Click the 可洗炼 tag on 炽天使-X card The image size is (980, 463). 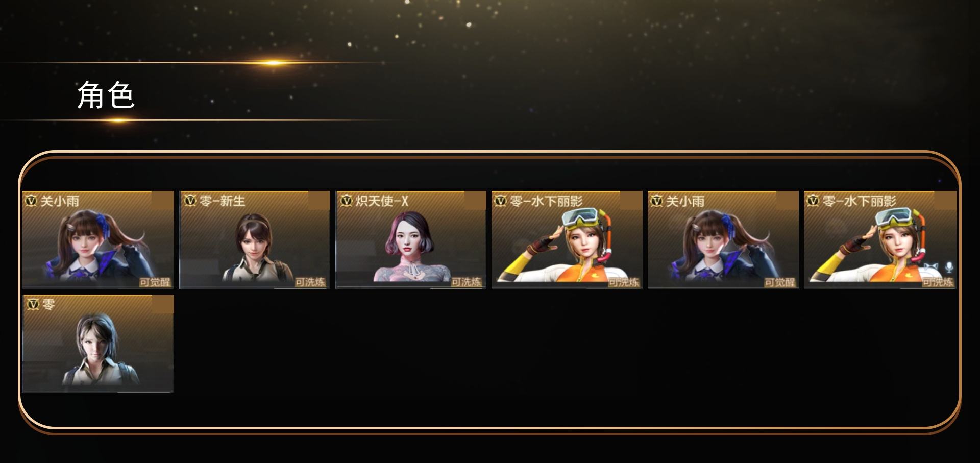pos(466,282)
